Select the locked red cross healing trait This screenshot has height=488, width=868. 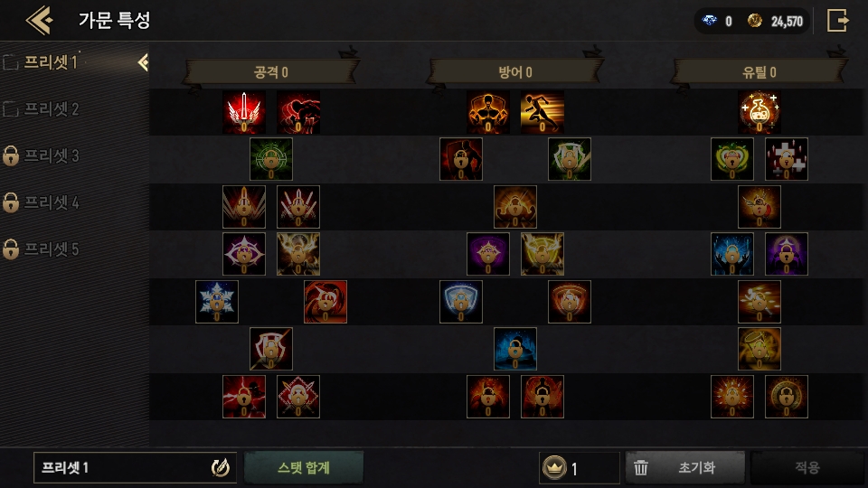pyautogui.click(x=786, y=159)
